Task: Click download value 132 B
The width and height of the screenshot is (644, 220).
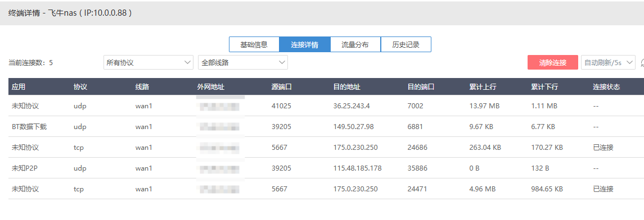Action: click(540, 168)
